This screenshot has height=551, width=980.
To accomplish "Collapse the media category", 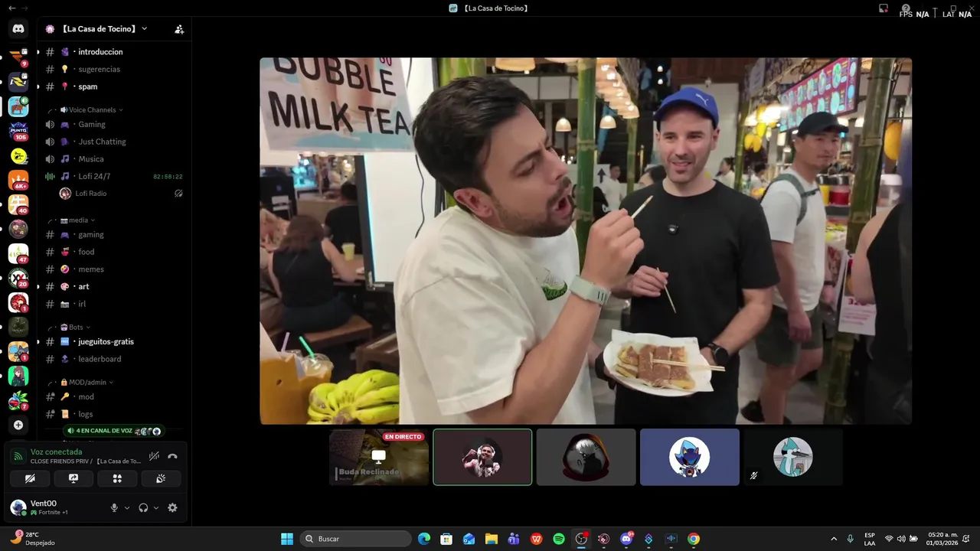I will tap(78, 220).
